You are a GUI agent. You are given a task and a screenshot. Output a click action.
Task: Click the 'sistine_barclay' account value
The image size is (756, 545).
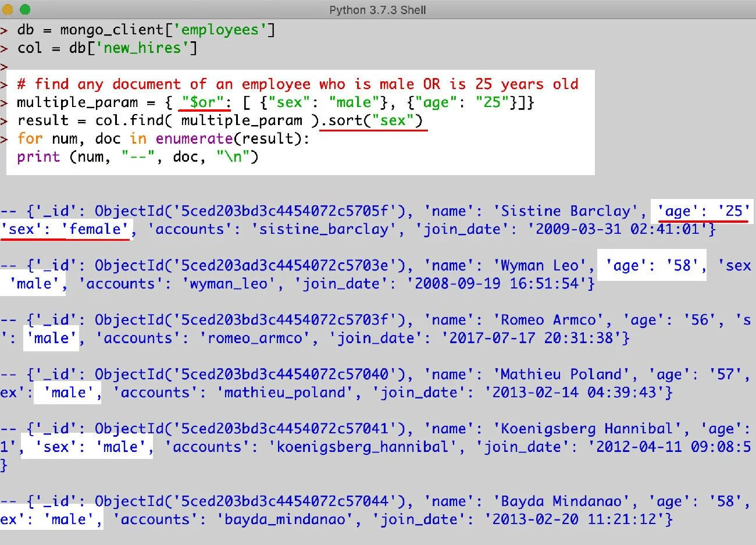click(324, 229)
